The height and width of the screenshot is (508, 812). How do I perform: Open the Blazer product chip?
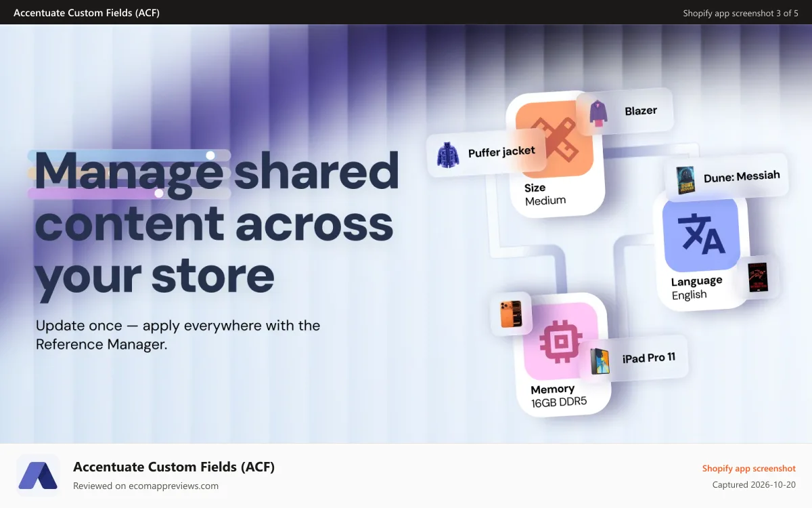[x=624, y=112]
